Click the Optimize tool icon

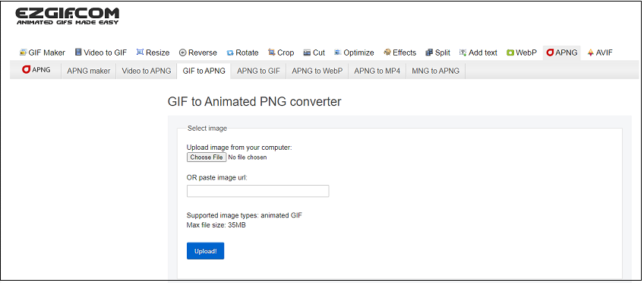coord(338,52)
